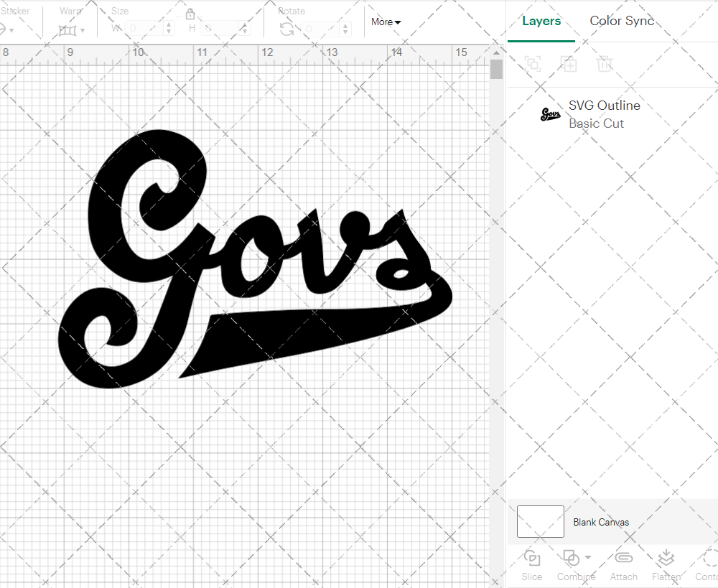Switch to the Layers tab
718x588 pixels.
(541, 21)
